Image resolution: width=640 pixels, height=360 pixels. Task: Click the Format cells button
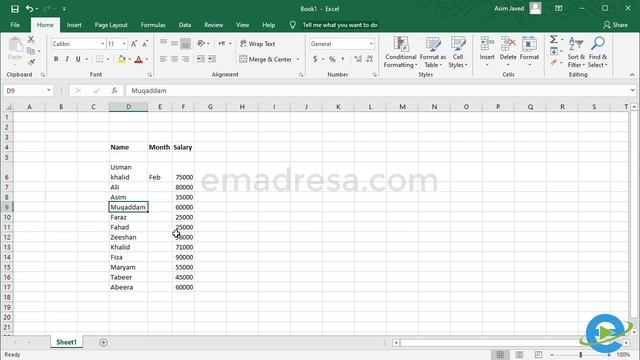point(529,52)
